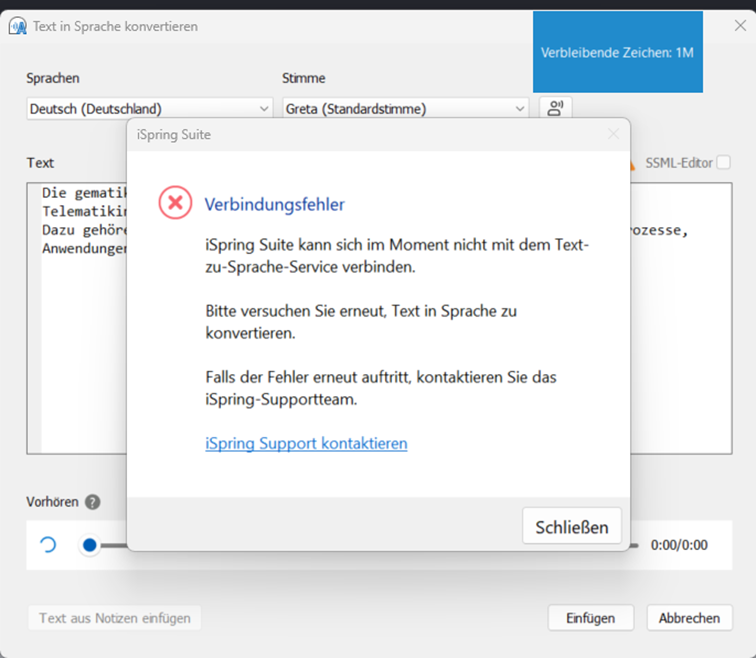
Task: Click the Abbrechen button
Action: (689, 618)
